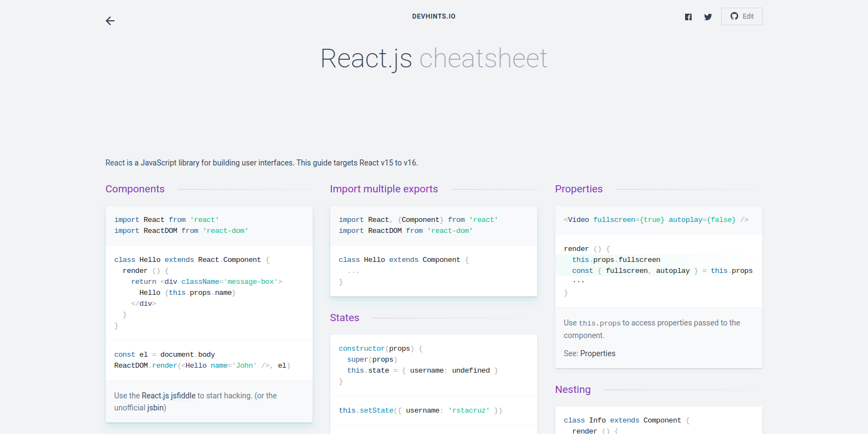Click the back arrow icon
The width and height of the screenshot is (868, 434).
110,21
